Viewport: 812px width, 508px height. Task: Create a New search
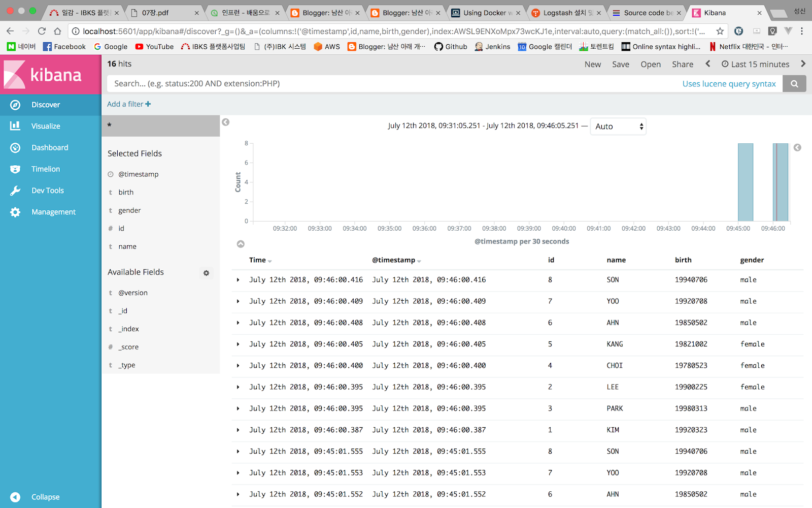[x=592, y=64]
